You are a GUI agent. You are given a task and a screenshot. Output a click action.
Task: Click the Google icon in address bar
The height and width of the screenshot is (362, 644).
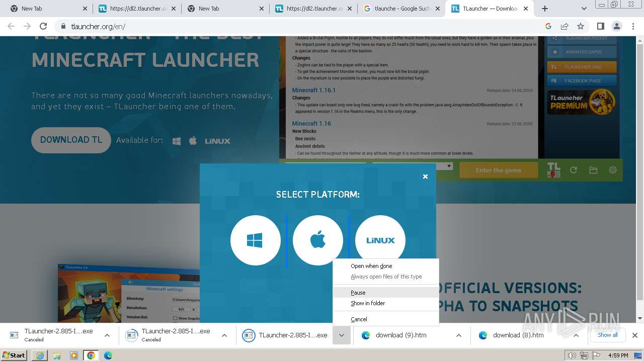[548, 27]
